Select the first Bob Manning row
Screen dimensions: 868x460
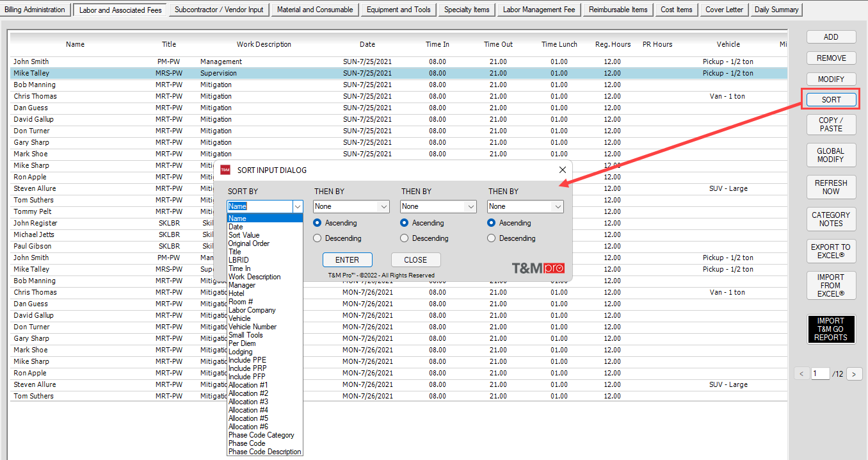(399, 85)
